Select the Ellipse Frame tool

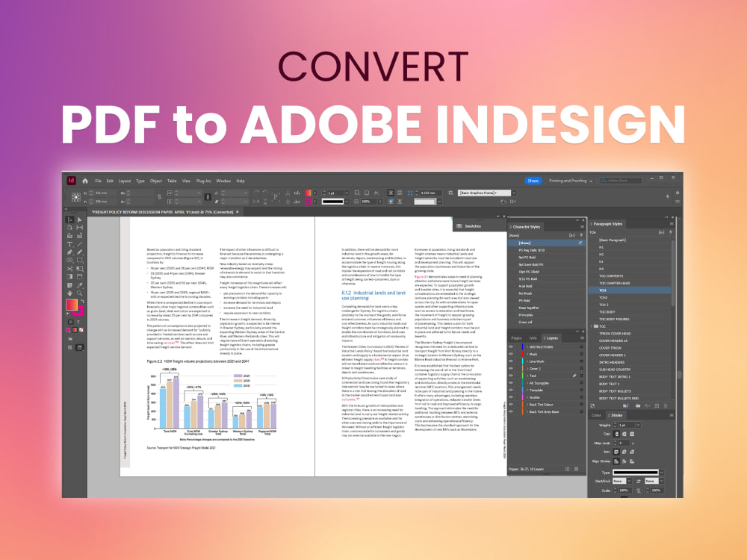pyautogui.click(x=69, y=260)
